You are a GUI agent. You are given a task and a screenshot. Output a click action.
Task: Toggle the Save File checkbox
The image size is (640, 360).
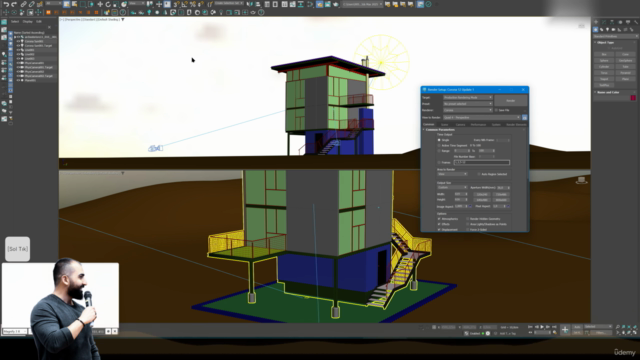click(496, 110)
